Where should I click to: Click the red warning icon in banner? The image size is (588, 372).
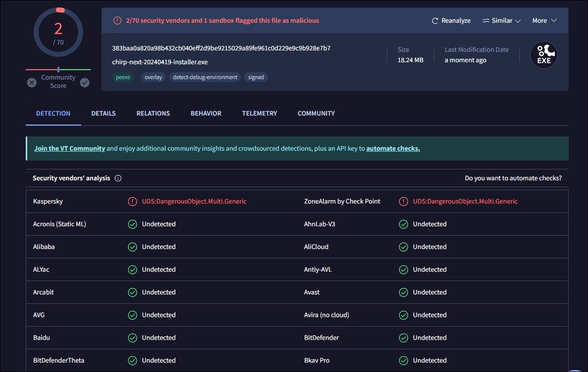tap(117, 21)
